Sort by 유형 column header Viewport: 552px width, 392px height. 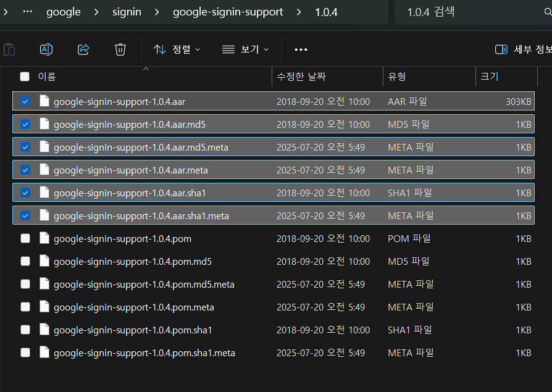click(397, 77)
